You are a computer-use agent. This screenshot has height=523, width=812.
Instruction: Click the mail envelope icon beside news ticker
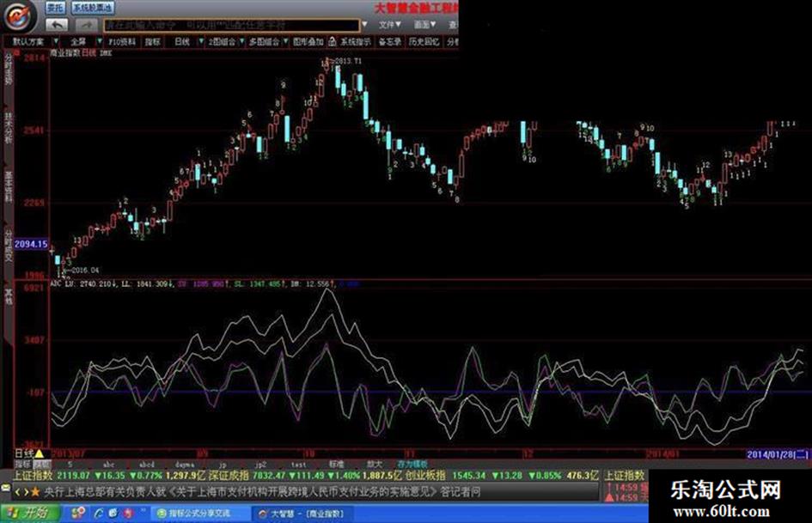click(6, 487)
